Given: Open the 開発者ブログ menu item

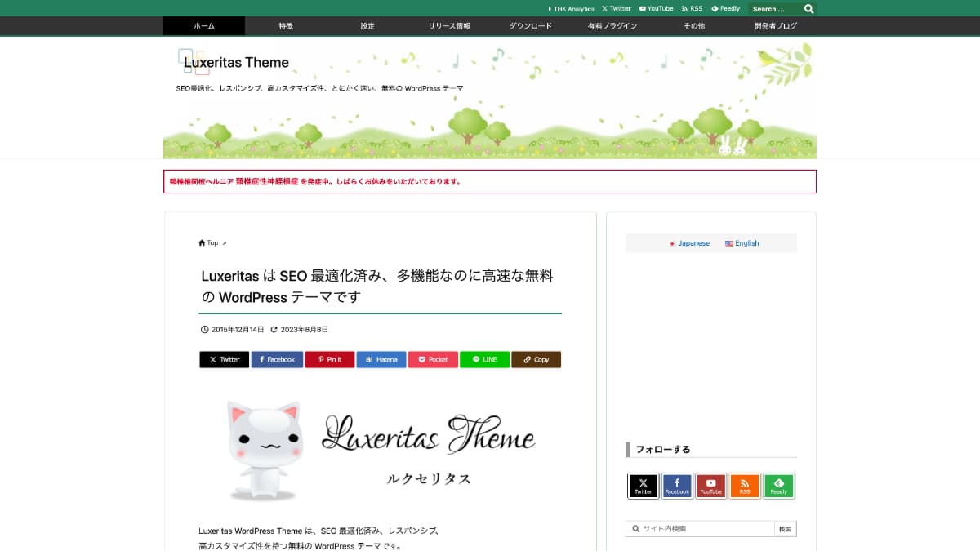Looking at the screenshot, I should (776, 26).
